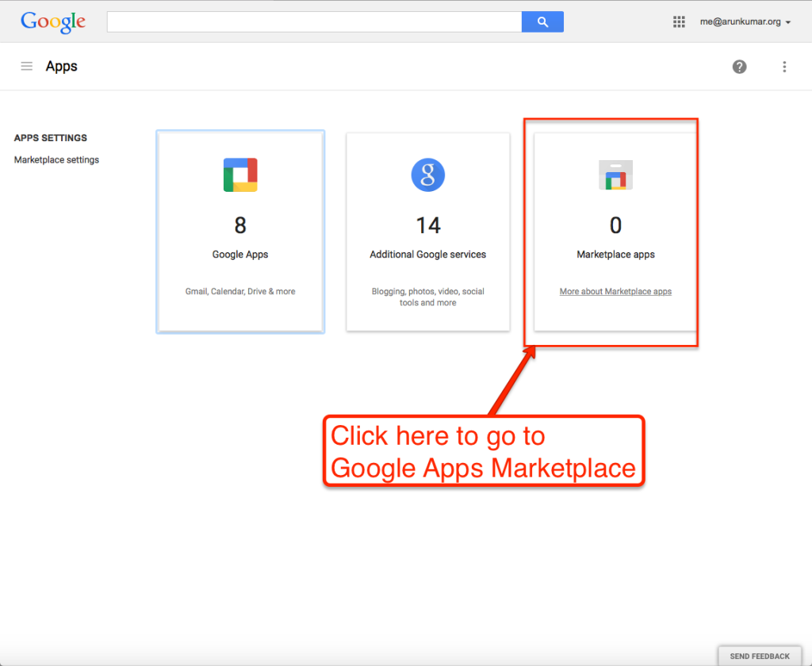Click the SEND FEEDBACK button
This screenshot has width=812, height=666.
pos(760,656)
